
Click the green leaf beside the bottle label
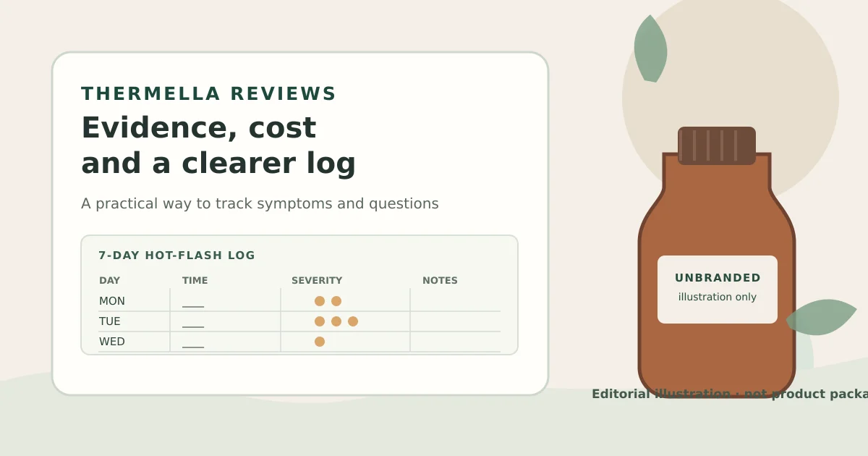click(821, 317)
